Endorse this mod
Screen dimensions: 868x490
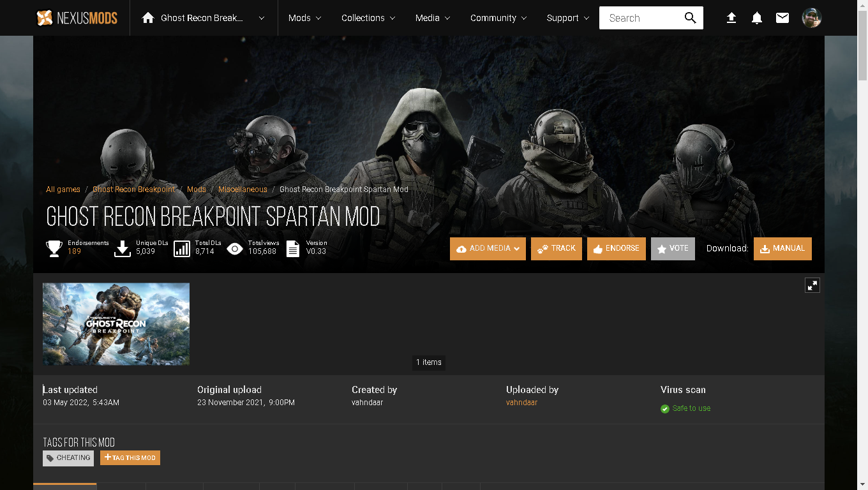tap(617, 249)
